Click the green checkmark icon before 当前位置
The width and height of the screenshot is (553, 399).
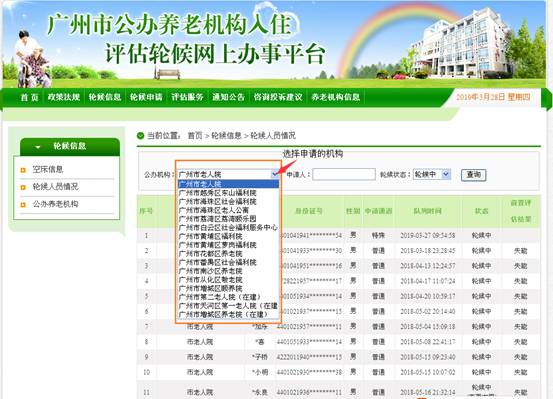click(x=140, y=135)
